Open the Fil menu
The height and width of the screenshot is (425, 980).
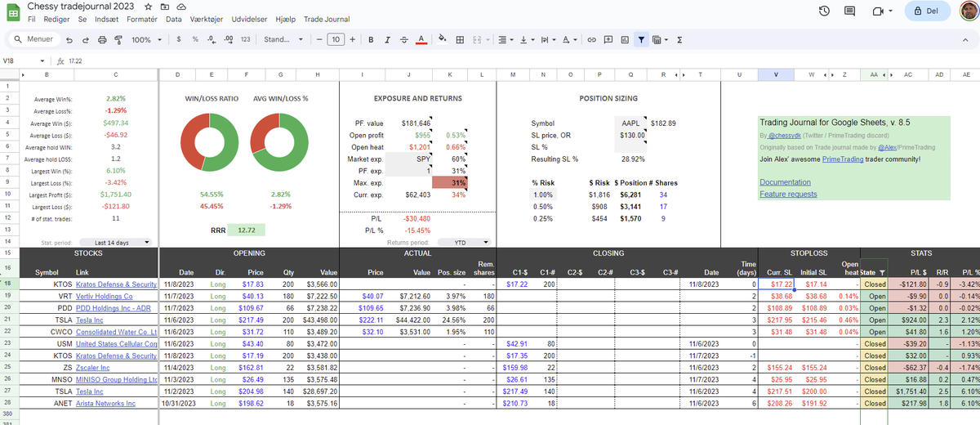33,19
